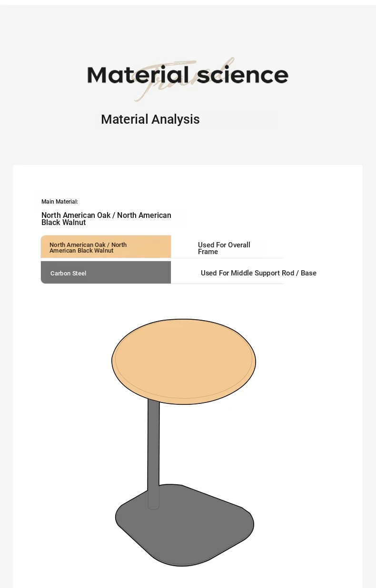Click the gray support rod in diagram

(153, 447)
